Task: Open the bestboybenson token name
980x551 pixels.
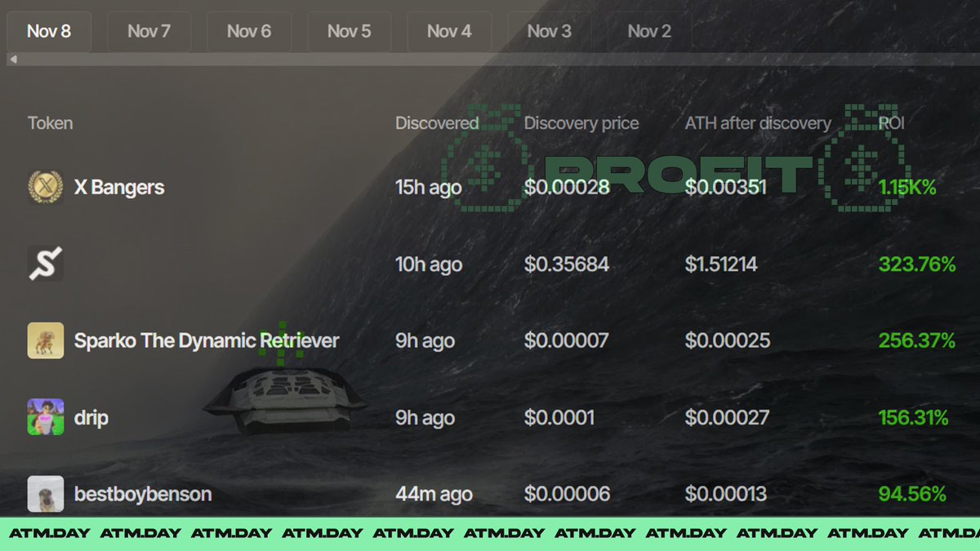Action: (x=142, y=494)
